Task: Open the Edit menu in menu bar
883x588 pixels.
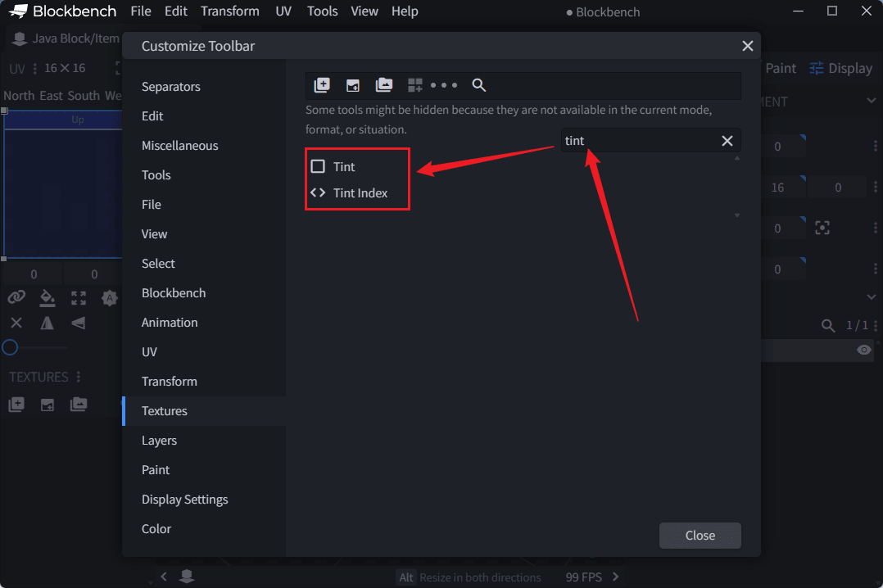Action: [x=175, y=11]
